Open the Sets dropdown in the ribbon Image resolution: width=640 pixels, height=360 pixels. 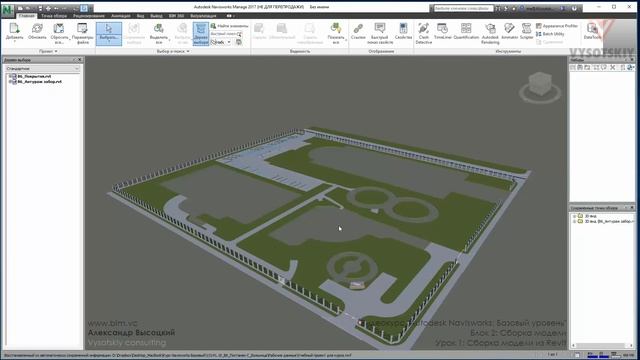tap(221, 42)
